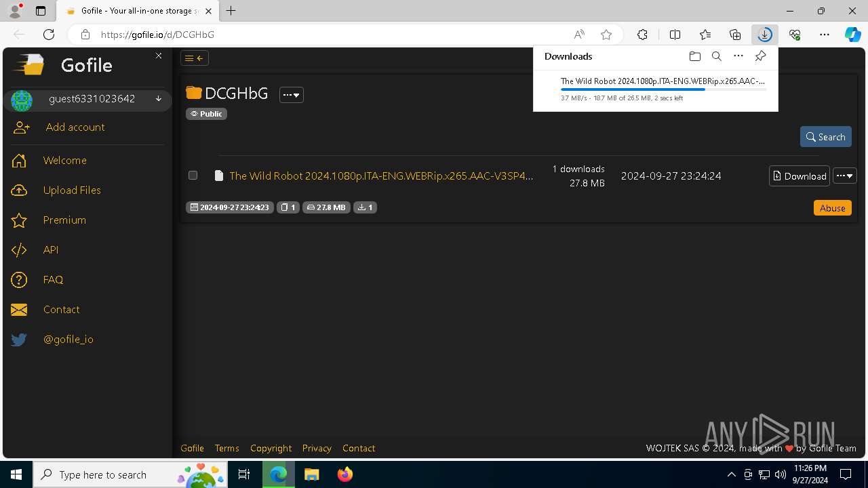This screenshot has width=868, height=488.
Task: Click the download progress bar
Action: pos(664,89)
